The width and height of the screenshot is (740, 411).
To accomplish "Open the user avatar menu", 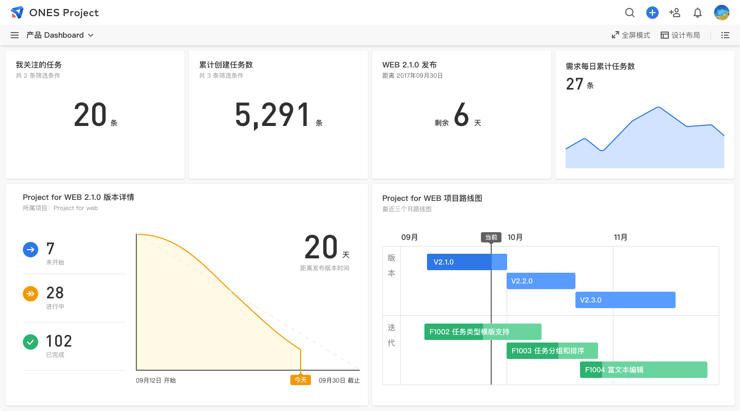I will tap(721, 13).
